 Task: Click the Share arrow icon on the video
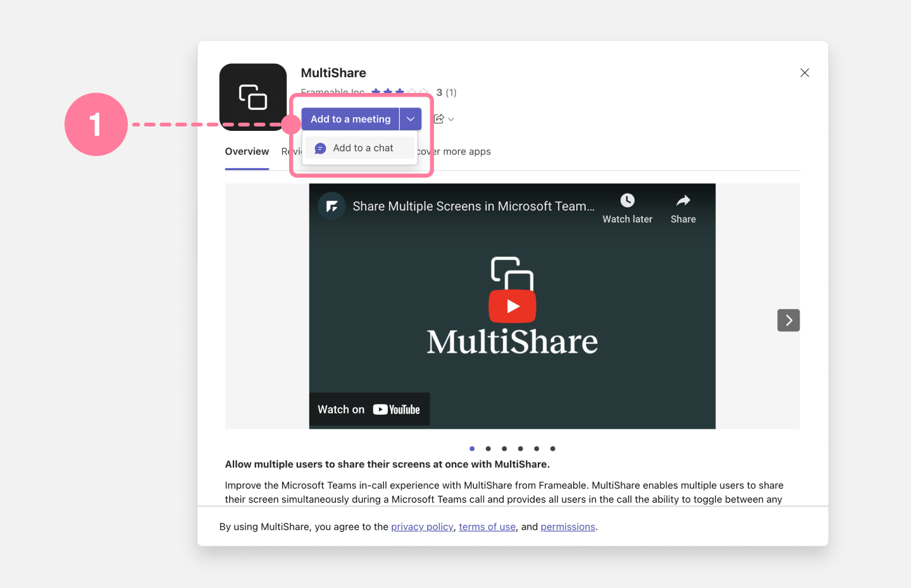point(683,200)
